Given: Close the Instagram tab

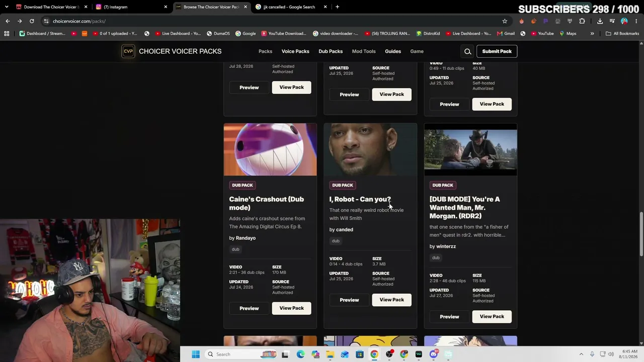Looking at the screenshot, I should tap(166, 7).
